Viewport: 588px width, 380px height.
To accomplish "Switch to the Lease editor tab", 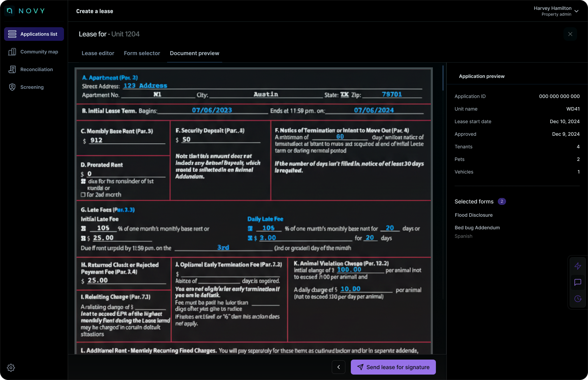I will tap(98, 53).
